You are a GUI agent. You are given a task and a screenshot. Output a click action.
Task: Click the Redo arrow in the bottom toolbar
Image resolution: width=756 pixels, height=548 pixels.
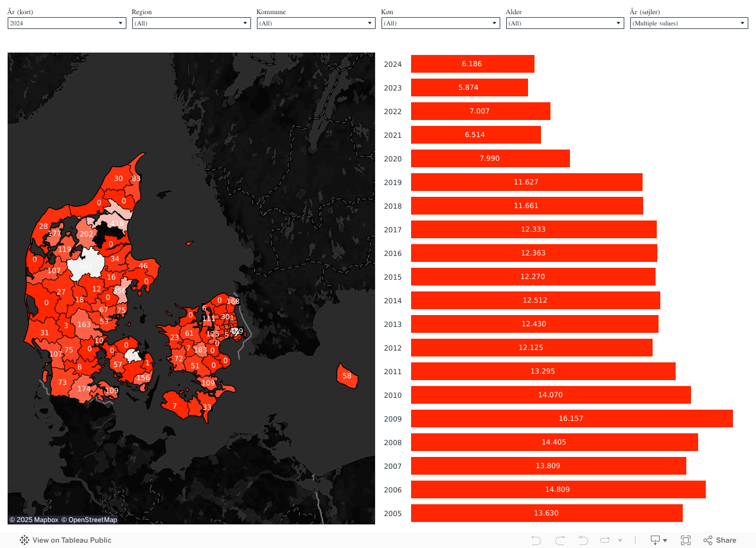tap(559, 540)
